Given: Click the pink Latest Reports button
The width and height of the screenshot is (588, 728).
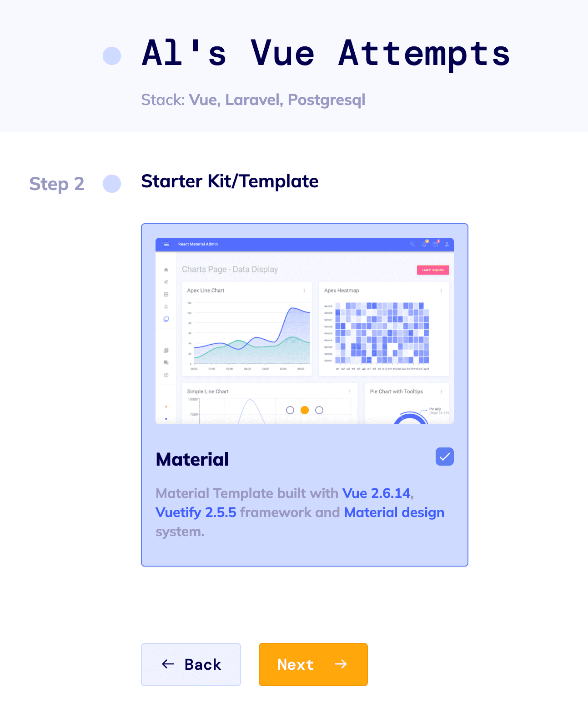Looking at the screenshot, I should click(433, 270).
